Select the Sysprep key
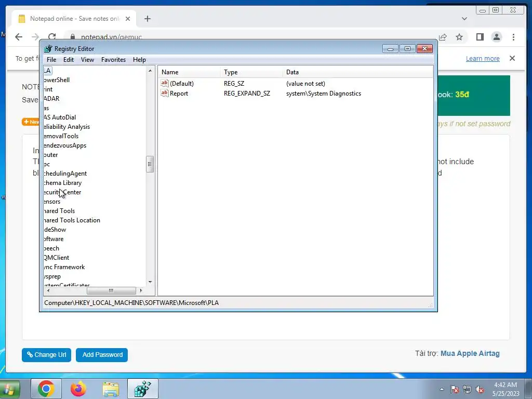 pyautogui.click(x=52, y=276)
